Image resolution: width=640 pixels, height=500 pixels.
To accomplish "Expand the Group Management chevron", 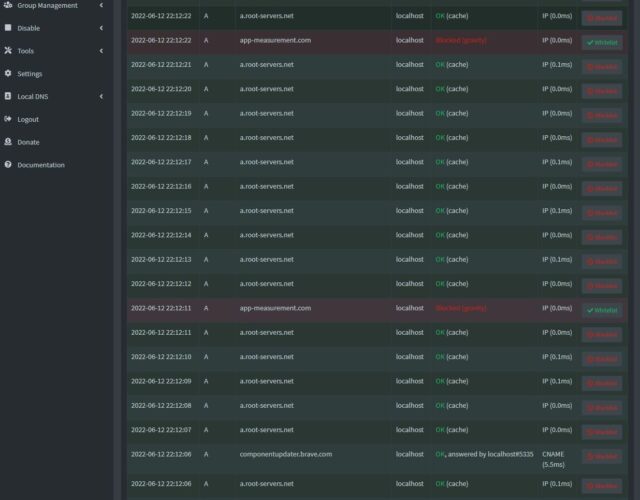I will point(101,5).
